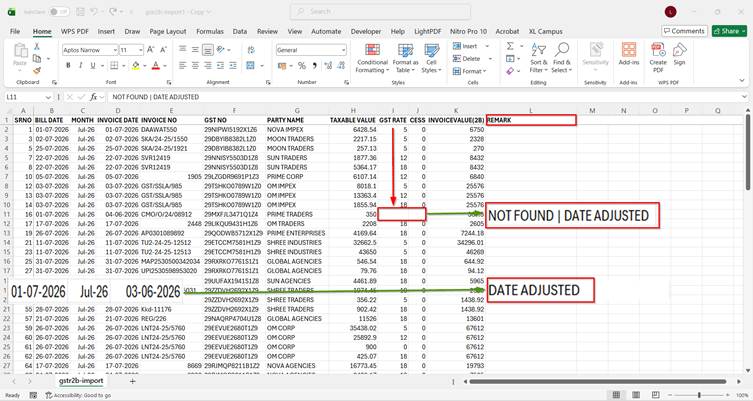The image size is (753, 401).
Task: Toggle Bottom Align vertical alignment
Action: [x=207, y=49]
